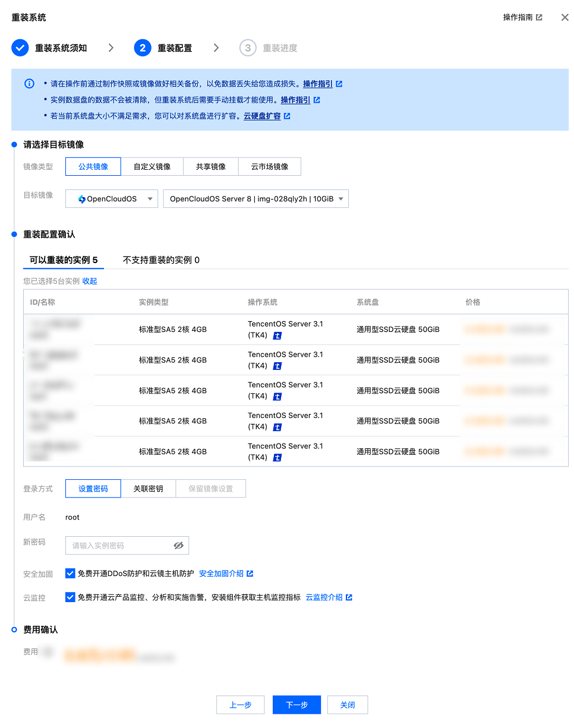The height and width of the screenshot is (728, 574).
Task: Click the 重装系统须知 step label
Action: coord(61,48)
